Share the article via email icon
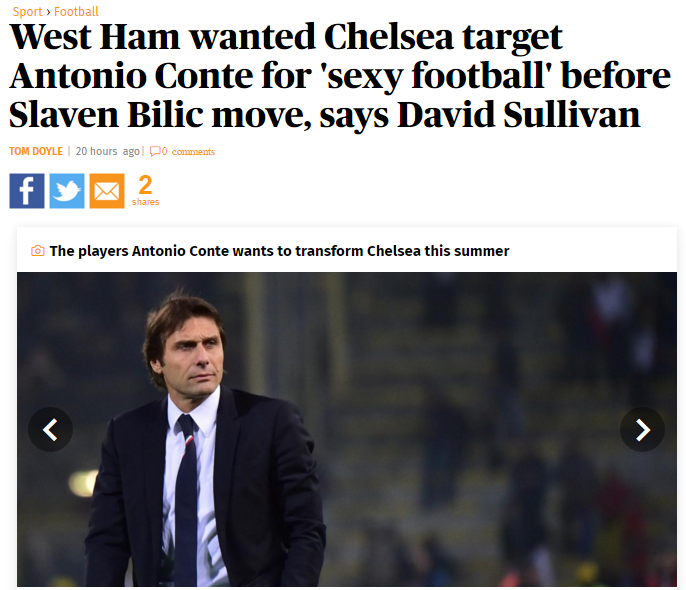 click(x=107, y=190)
